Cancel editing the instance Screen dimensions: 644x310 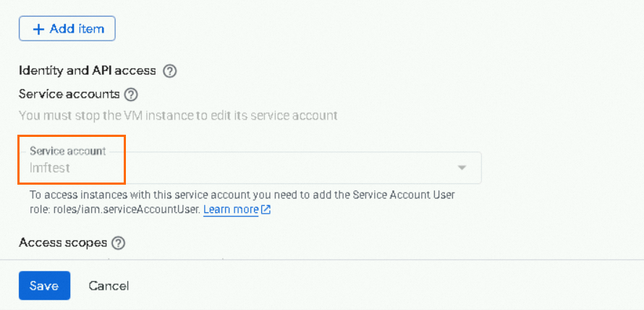(x=109, y=285)
